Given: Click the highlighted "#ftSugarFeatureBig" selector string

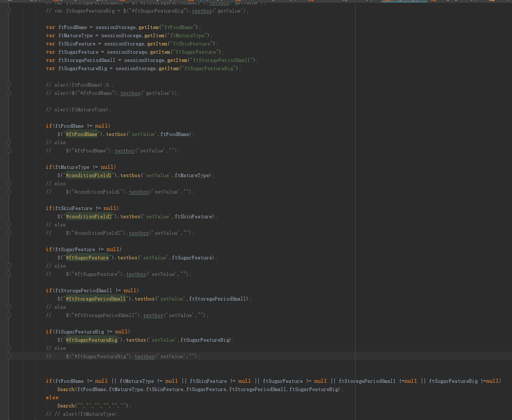Looking at the screenshot, I should [x=91, y=340].
